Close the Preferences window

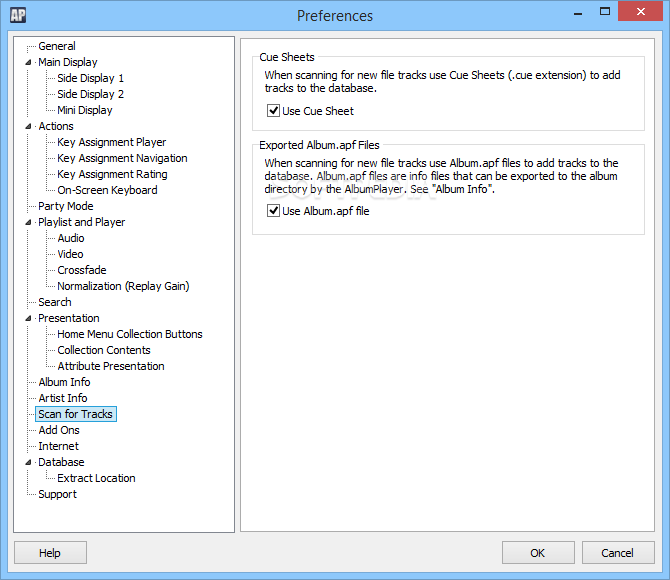[641, 12]
